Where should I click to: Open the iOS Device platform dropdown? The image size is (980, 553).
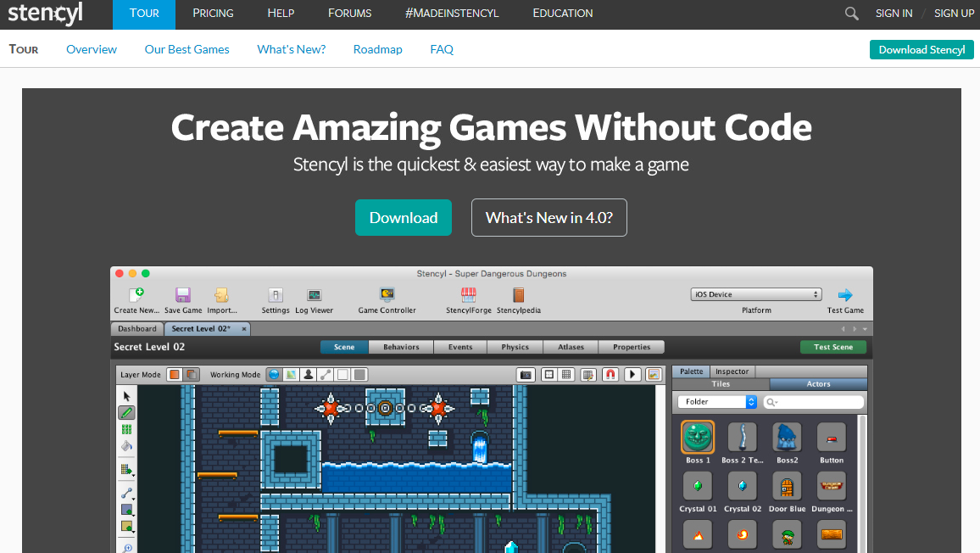point(755,294)
